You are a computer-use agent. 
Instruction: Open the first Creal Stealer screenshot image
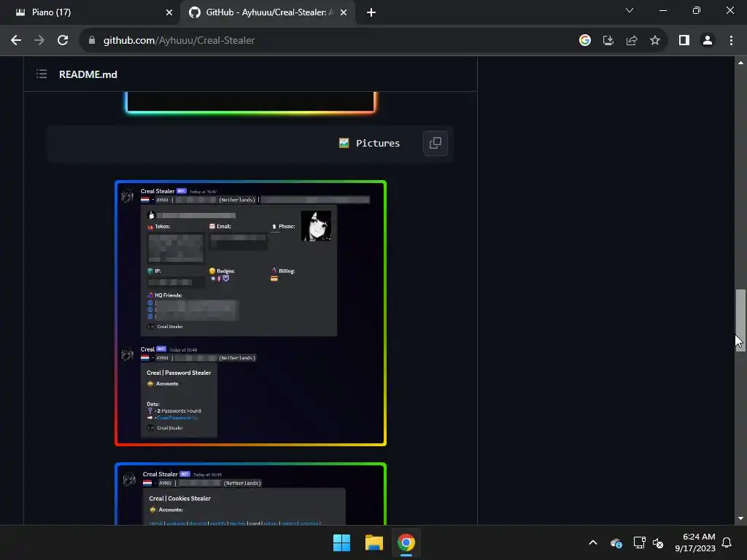pyautogui.click(x=251, y=313)
